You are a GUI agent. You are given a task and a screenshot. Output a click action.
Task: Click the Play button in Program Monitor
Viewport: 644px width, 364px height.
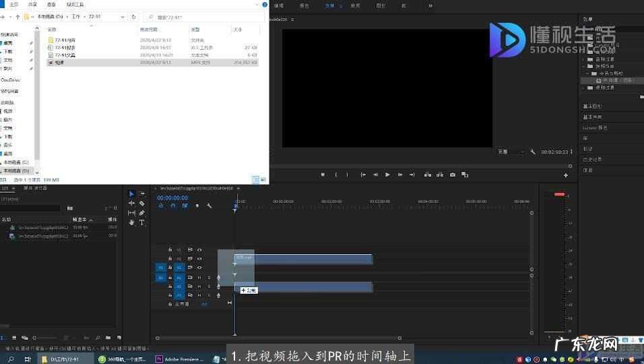387,175
